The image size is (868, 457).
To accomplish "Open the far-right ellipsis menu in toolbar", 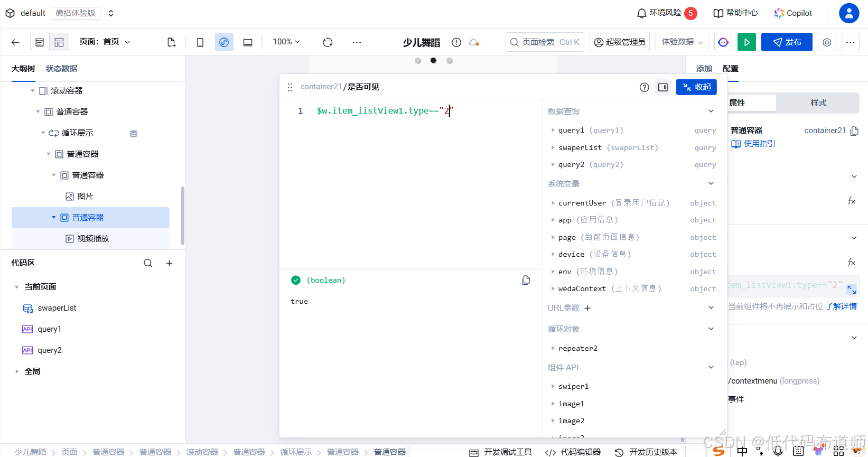I will 850,42.
